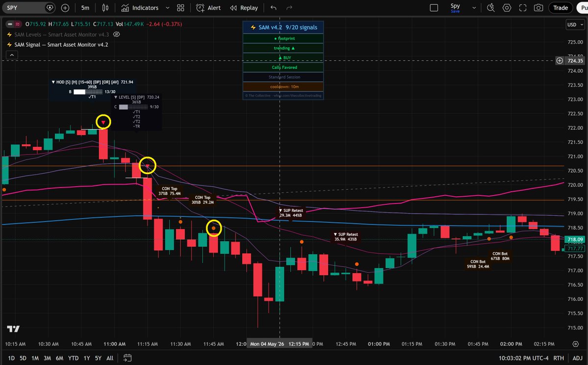Screen dimensions: 588x365
Task: Toggle ADJ price adjustment
Action: coord(578,358)
